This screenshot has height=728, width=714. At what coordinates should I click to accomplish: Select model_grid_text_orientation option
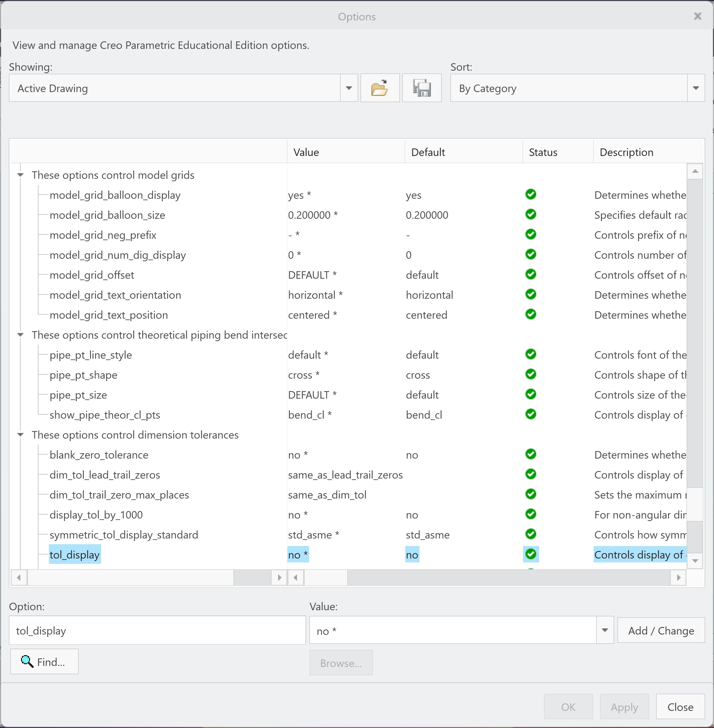tap(116, 295)
